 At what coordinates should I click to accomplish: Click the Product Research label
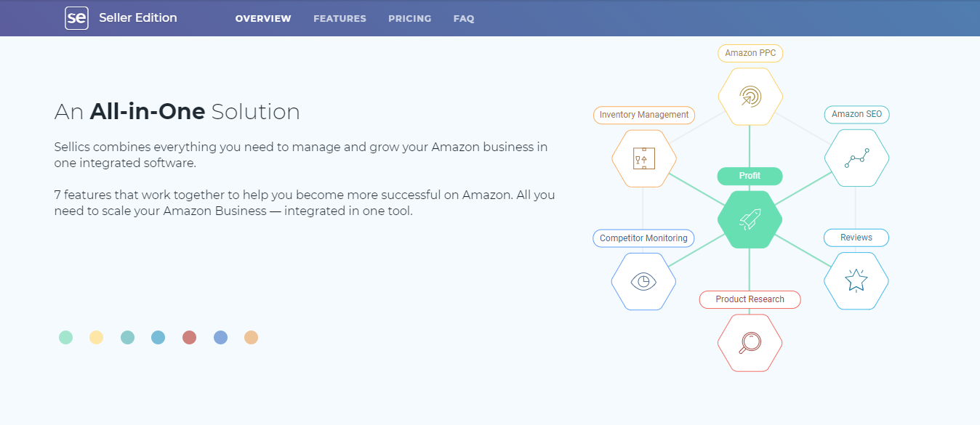(750, 299)
